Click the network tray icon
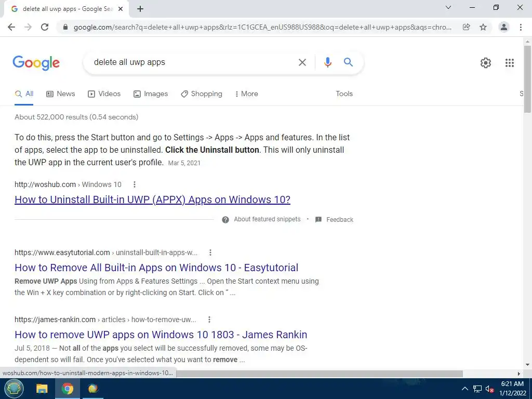This screenshot has height=399, width=532. click(x=477, y=389)
